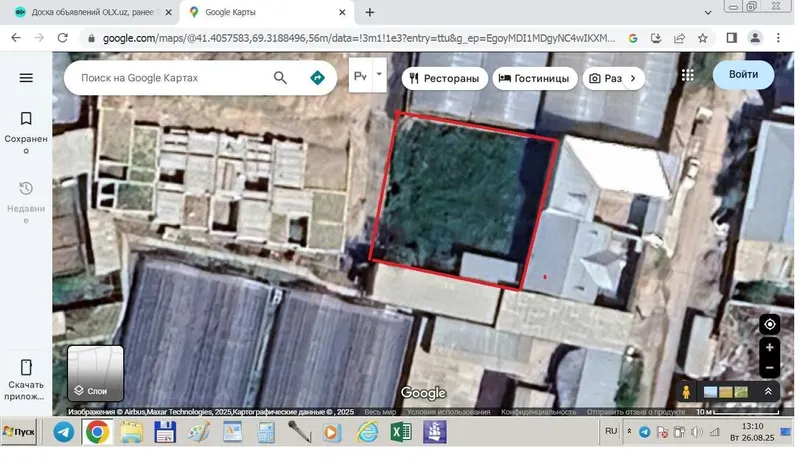The width and height of the screenshot is (800, 465).
Task: Open Условия использования link
Action: (x=448, y=411)
